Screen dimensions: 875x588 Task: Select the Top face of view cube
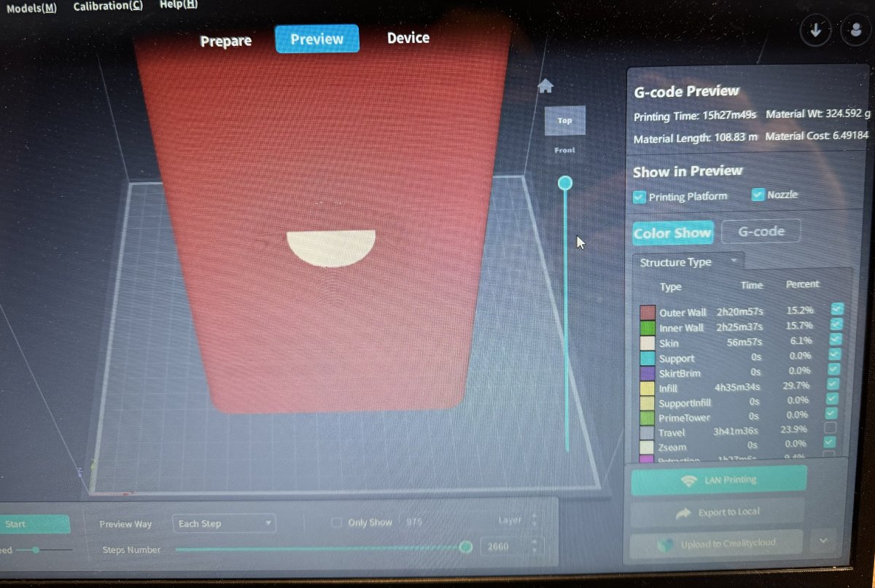pyautogui.click(x=565, y=120)
